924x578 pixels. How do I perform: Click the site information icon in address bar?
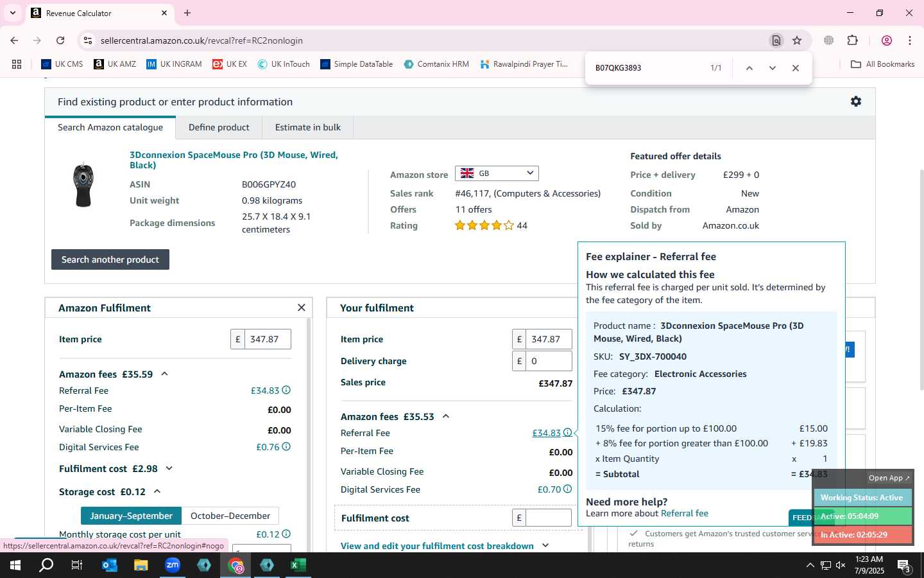coord(88,40)
